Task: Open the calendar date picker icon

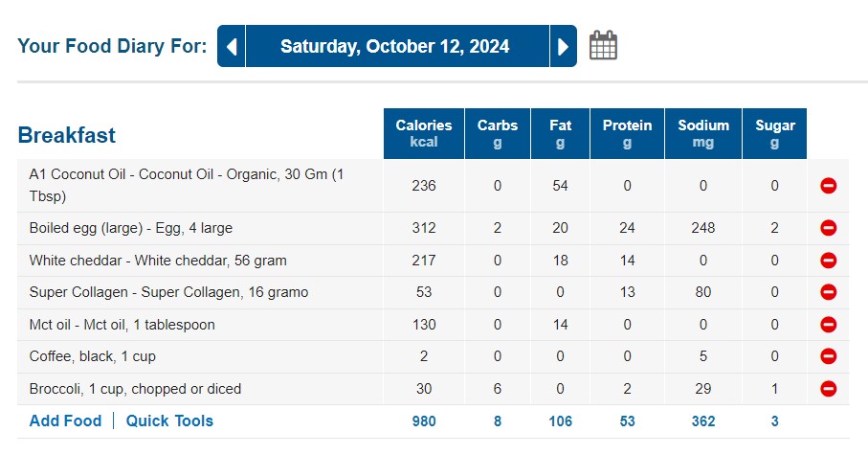Action: 603,46
